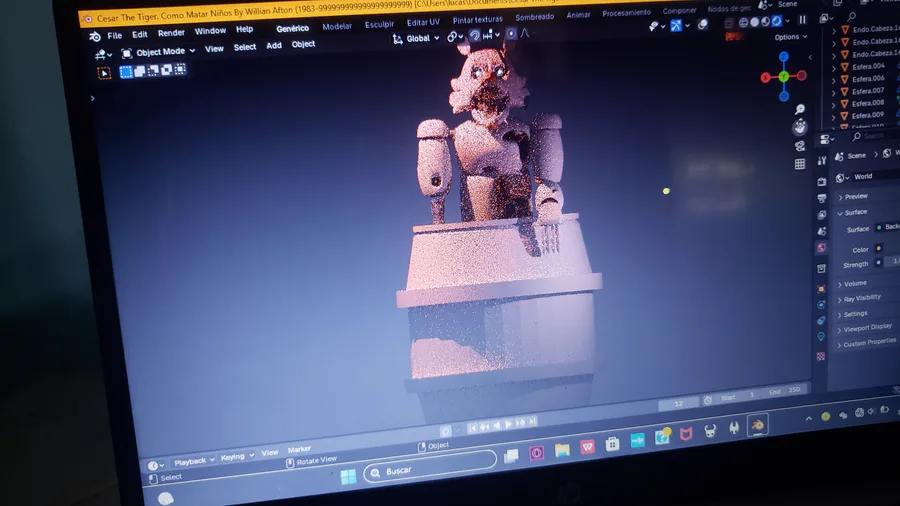Toggle snapping magnet button
Viewport: 900px width, 506px height.
click(474, 35)
